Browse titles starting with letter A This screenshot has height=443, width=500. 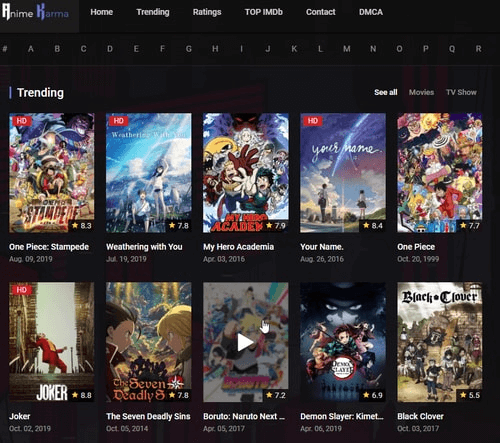coord(31,49)
